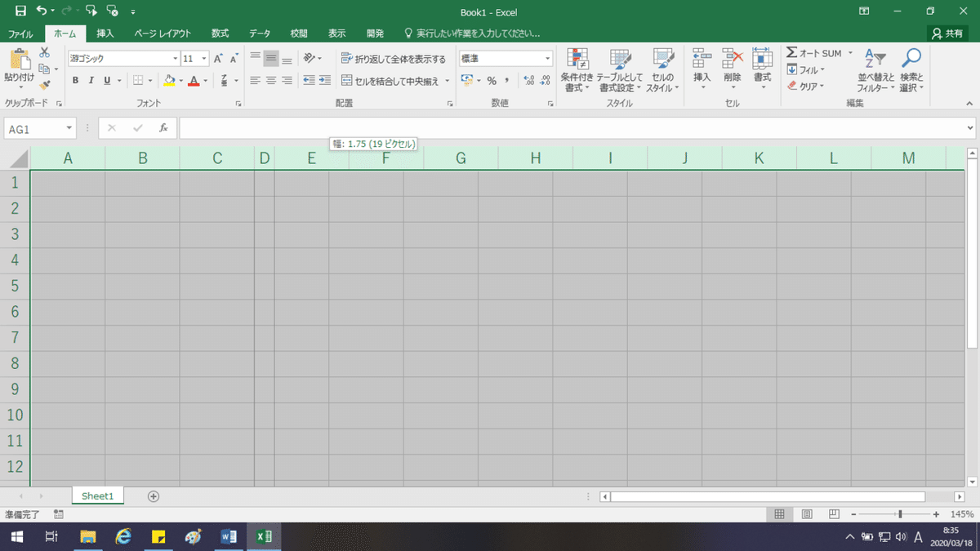Toggle Underline formatting
The image size is (980, 551).
point(107,80)
